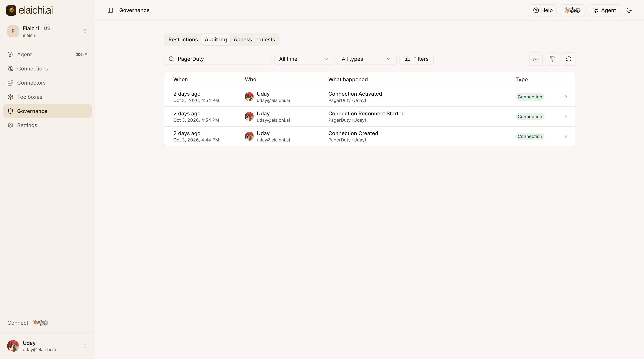
Task: Click Uday's avatar in Connection Reconnect Started row
Action: (249, 116)
